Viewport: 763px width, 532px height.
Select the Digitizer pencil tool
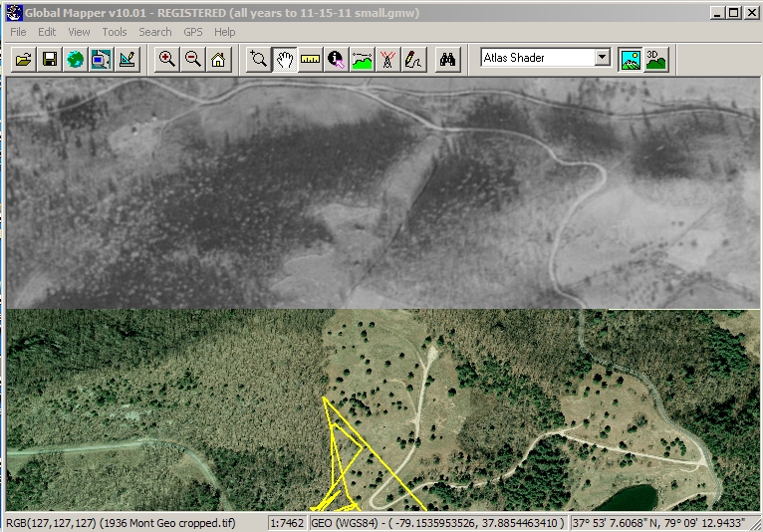(414, 60)
